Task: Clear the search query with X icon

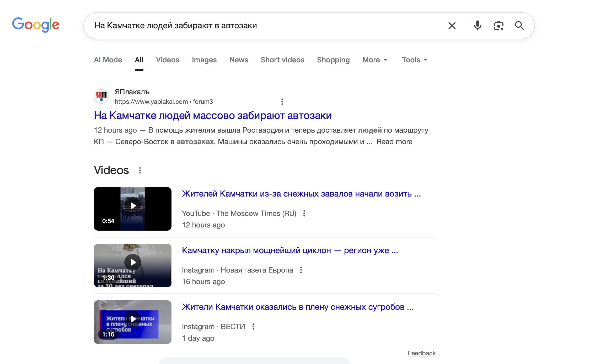Action: [452, 26]
